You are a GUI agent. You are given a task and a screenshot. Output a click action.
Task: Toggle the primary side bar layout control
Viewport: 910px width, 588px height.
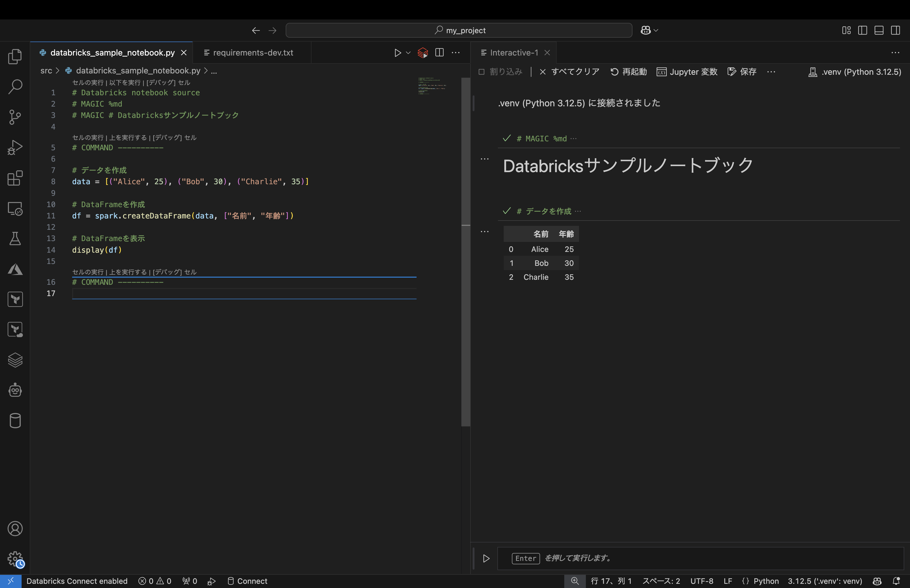pos(863,30)
